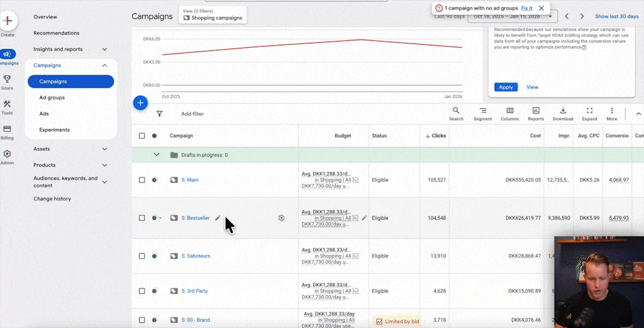Click the settings gear in S: Bestseller row
This screenshot has width=644, height=328.
pos(281,218)
